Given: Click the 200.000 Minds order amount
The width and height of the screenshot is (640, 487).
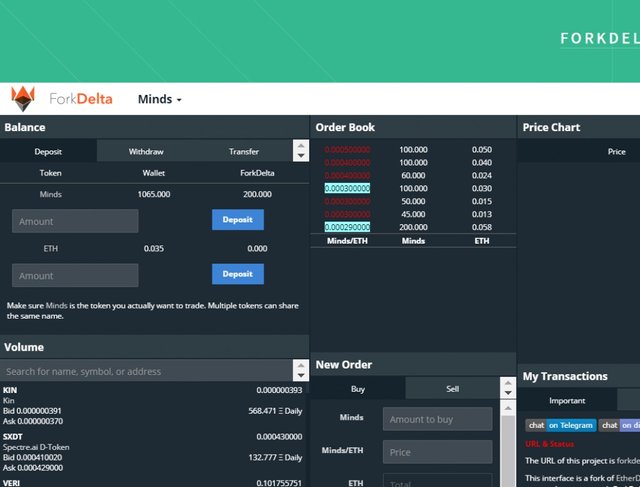Looking at the screenshot, I should point(413,227).
